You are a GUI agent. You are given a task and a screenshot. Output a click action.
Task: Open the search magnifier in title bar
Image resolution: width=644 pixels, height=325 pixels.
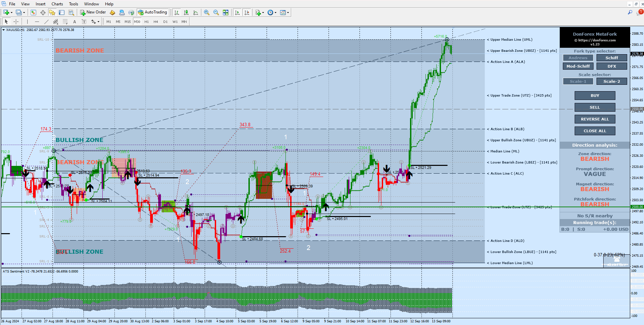point(630,12)
